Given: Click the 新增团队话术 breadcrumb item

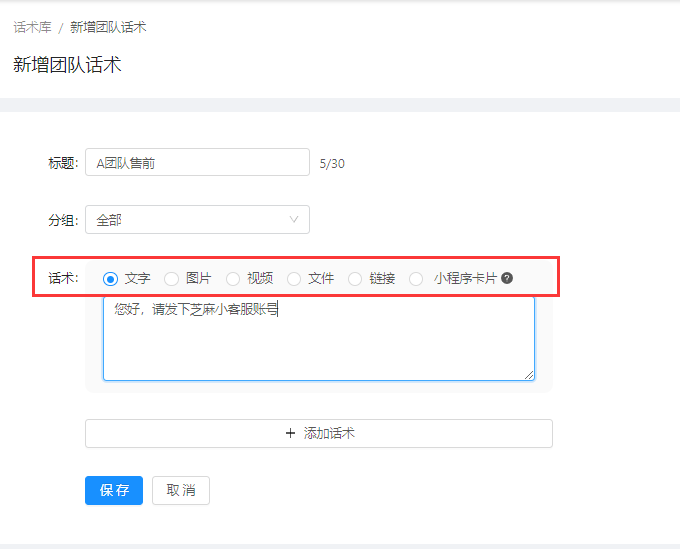Looking at the screenshot, I should [x=108, y=27].
